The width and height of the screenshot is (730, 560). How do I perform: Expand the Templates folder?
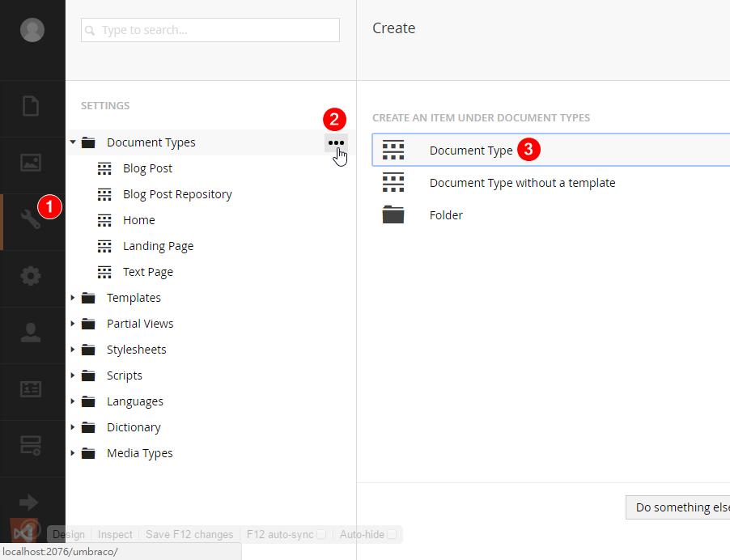click(73, 298)
